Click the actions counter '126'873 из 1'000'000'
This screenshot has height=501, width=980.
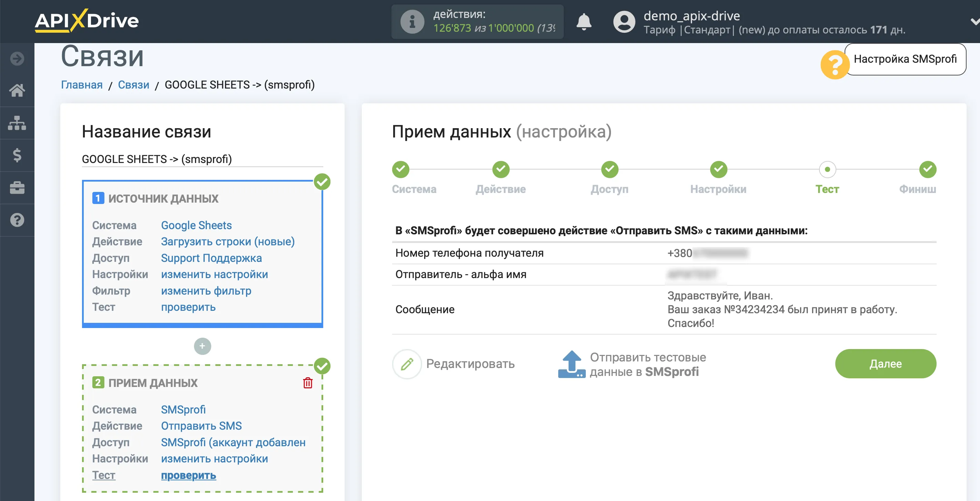point(483,28)
